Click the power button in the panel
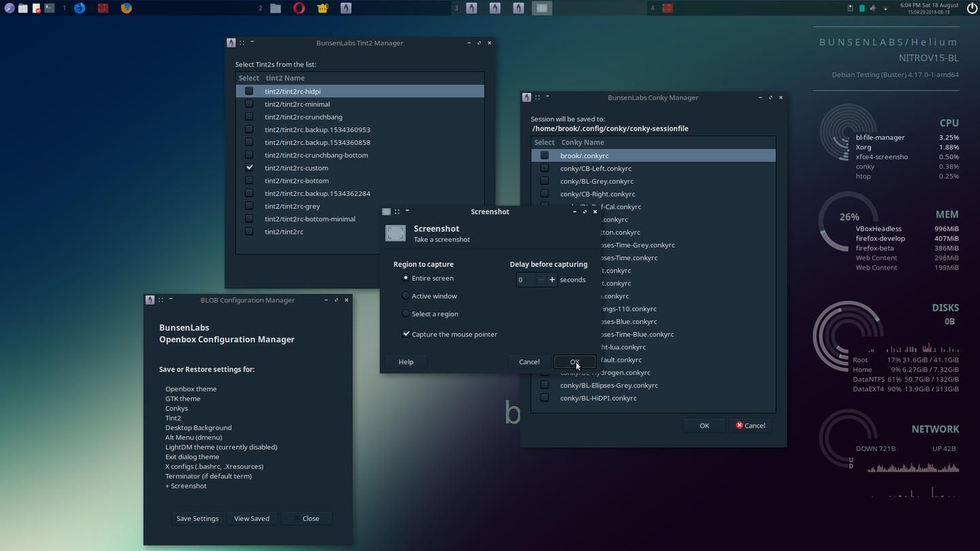This screenshot has width=980, height=551. tap(971, 8)
